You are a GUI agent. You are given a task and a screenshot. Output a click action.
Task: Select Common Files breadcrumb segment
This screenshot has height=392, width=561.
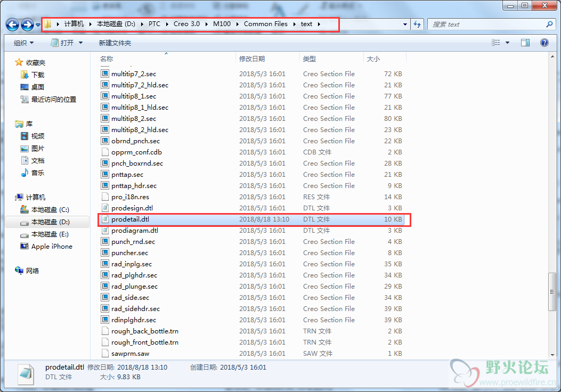click(x=266, y=24)
